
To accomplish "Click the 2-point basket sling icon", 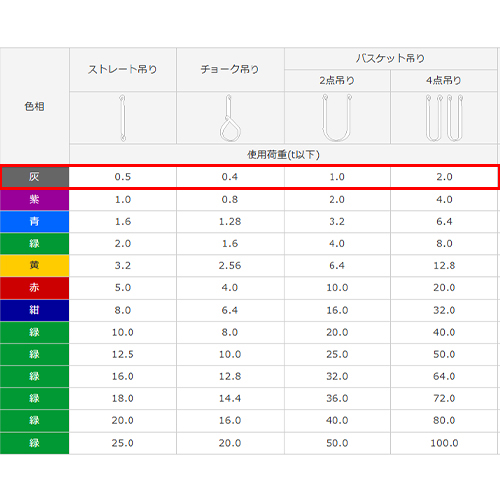I will 337,118.
